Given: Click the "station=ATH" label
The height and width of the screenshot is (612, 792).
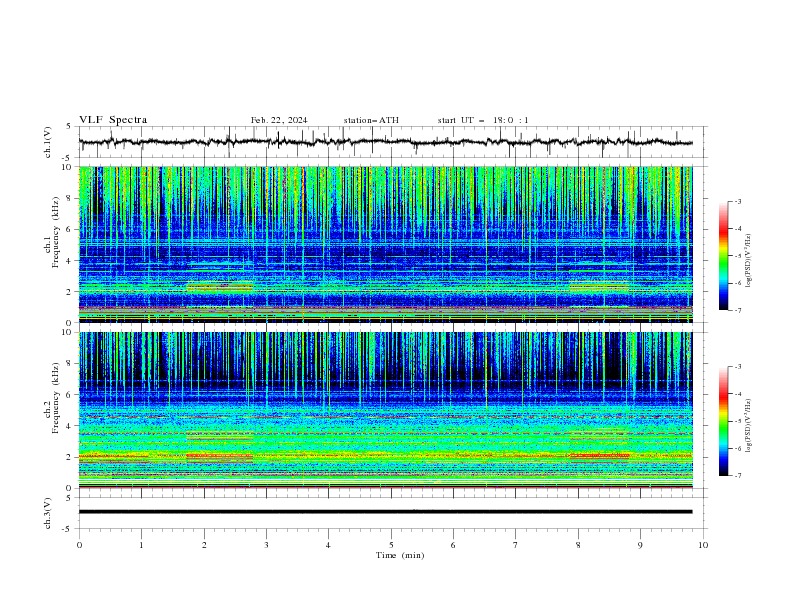Looking at the screenshot, I should 371,120.
